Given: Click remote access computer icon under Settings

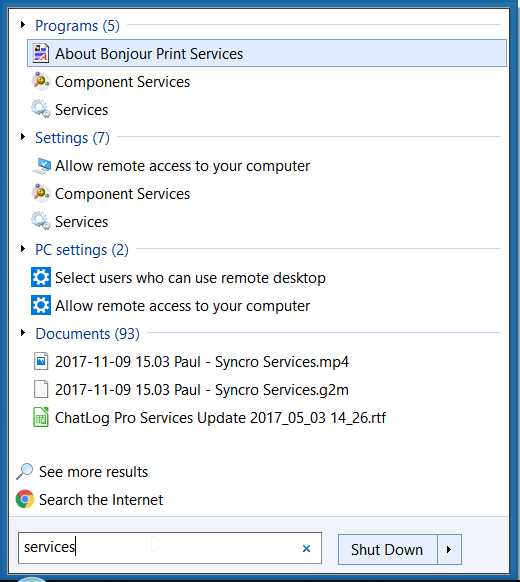Looking at the screenshot, I should point(41,166).
